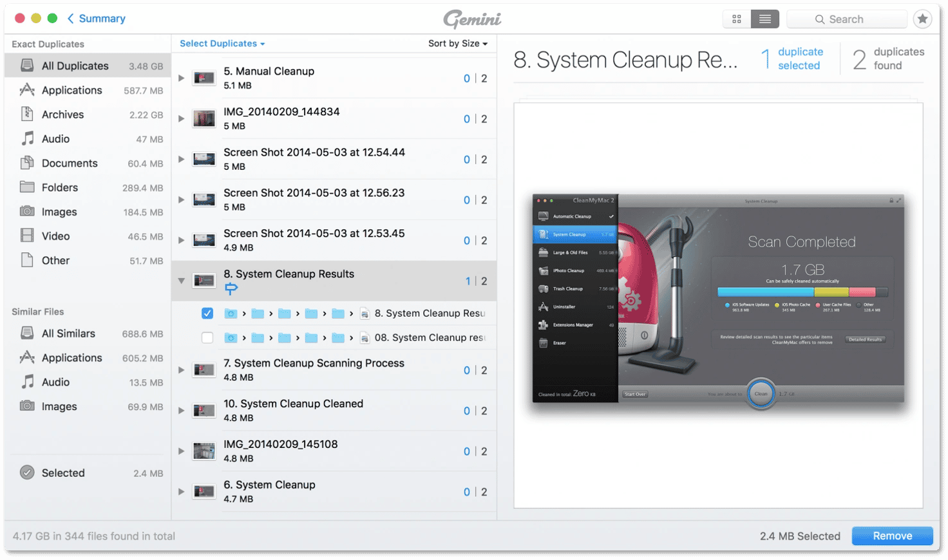
Task: Click the CleanMyMac preview image
Action: pyautogui.click(x=718, y=299)
